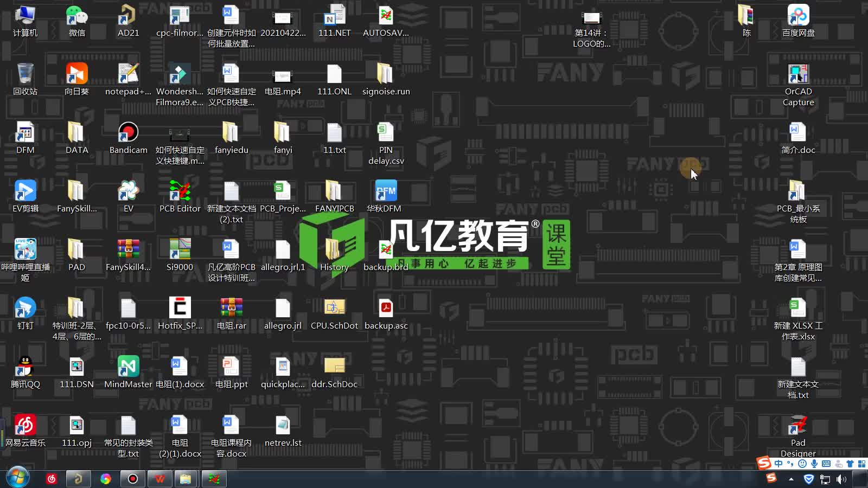Select the PCB Editor shortcut

click(x=180, y=196)
